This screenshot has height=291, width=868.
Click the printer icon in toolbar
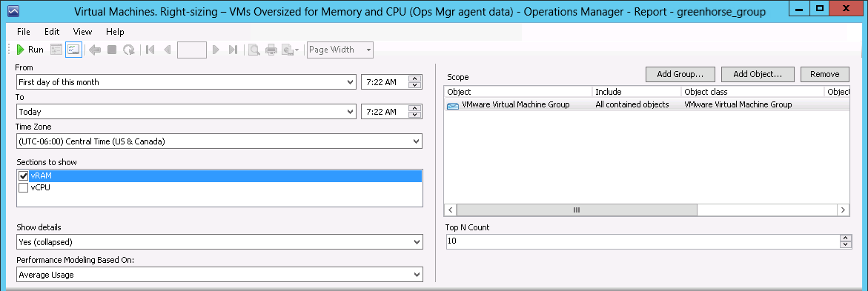(271, 50)
